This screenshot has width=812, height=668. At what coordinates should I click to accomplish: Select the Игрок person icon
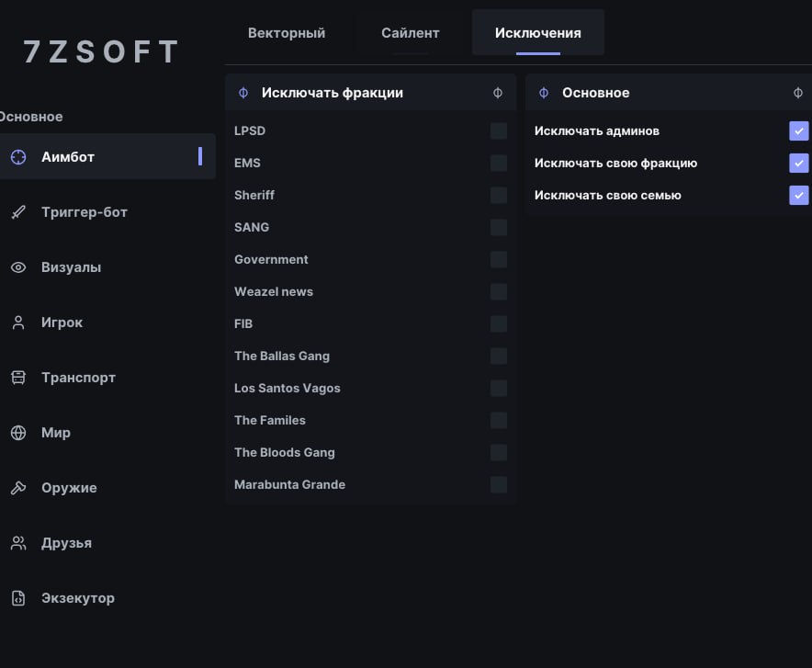pyautogui.click(x=18, y=323)
